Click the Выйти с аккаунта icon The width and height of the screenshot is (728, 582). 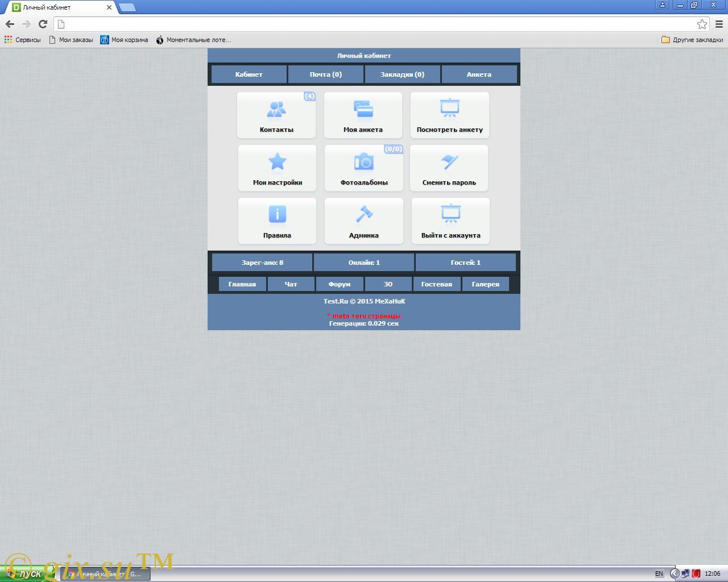[x=450, y=214]
